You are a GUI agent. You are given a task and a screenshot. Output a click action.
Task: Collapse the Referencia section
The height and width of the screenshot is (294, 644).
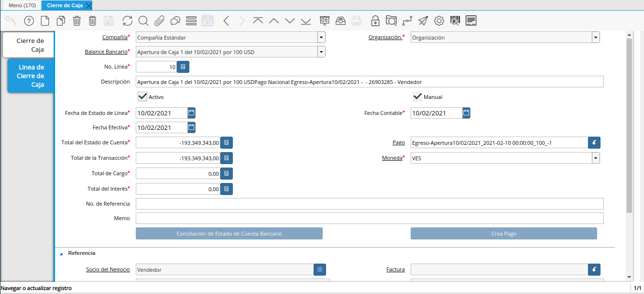(x=61, y=253)
